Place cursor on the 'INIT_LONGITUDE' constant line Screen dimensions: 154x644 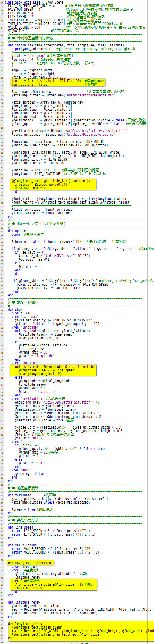pos(37,24)
